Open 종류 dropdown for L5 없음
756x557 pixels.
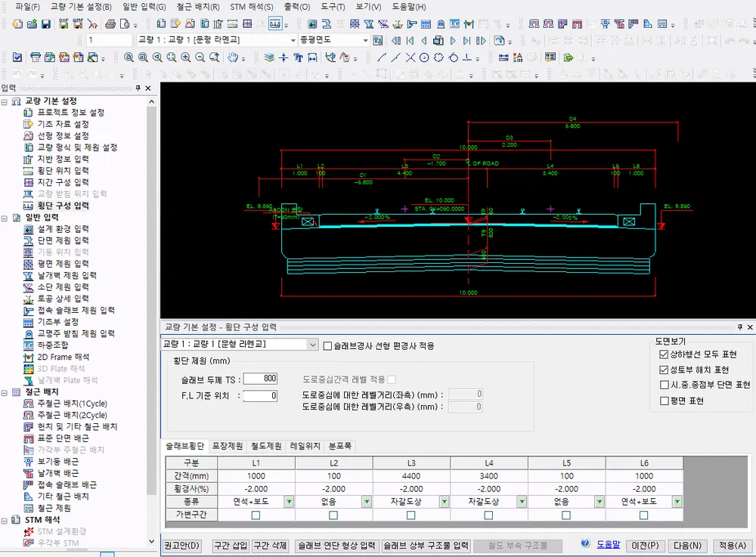click(600, 502)
